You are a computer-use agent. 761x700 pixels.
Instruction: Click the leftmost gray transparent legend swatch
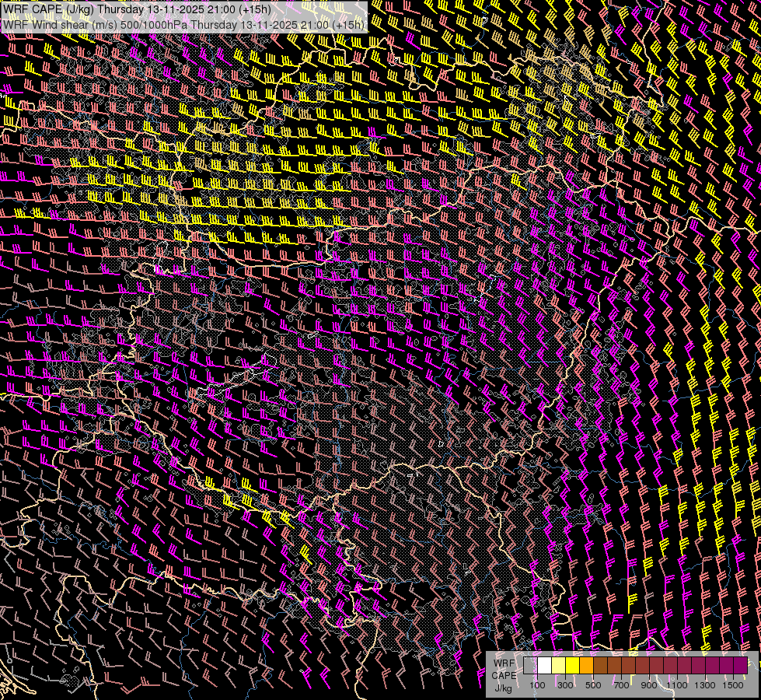point(530,666)
